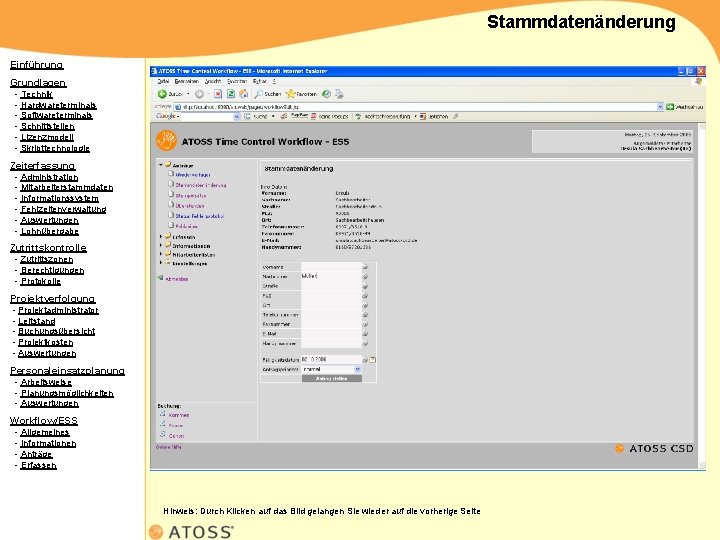Click the icon beside Telefonnummer field
The width and height of the screenshot is (720, 540).
(366, 315)
